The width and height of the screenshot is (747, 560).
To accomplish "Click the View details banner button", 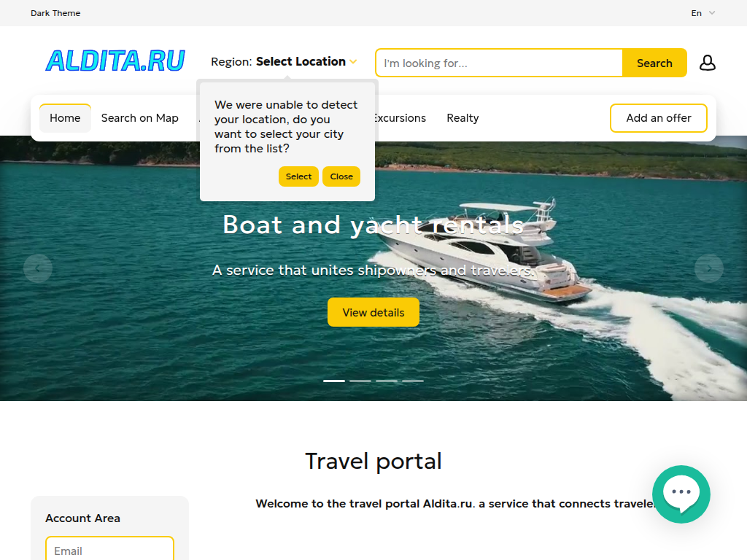I will click(373, 312).
